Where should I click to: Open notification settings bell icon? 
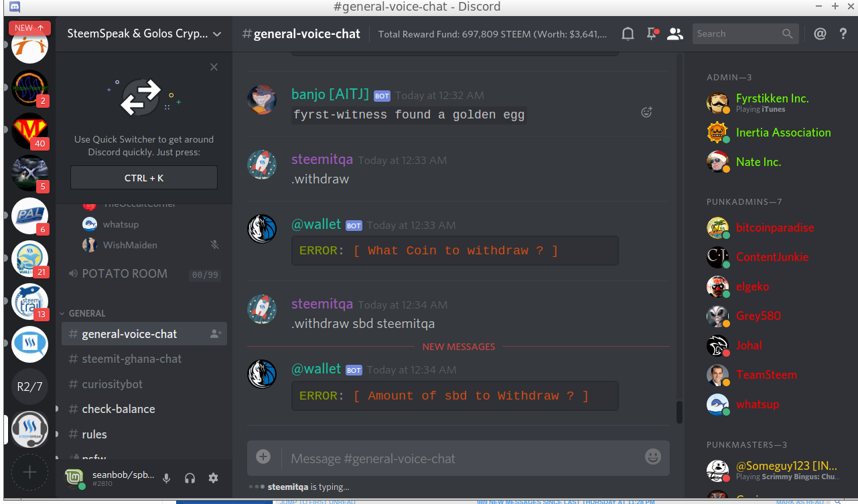[x=628, y=33]
